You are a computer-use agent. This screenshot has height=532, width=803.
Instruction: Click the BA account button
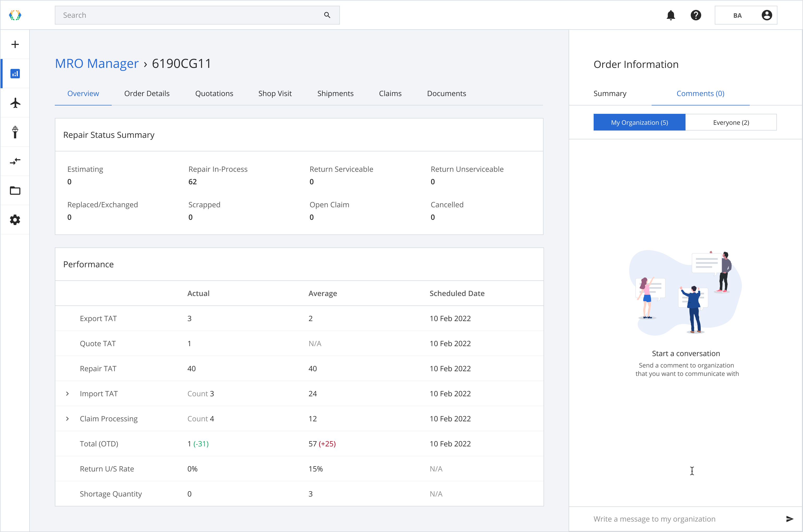746,15
